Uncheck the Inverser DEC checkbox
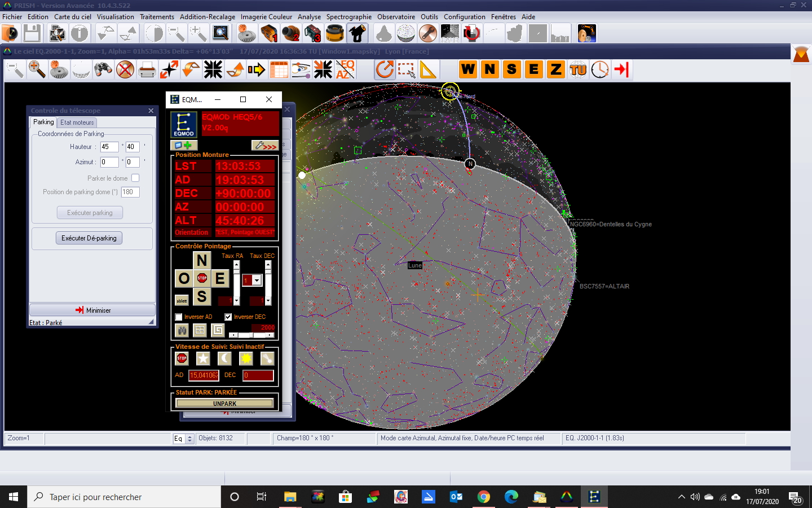812x508 pixels. pos(228,317)
